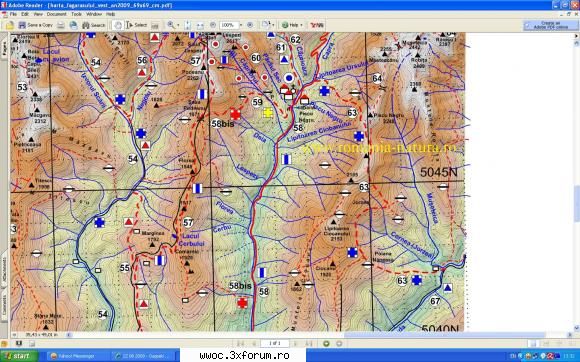
Task: Click the horizontal scrollbar thumb
Action: (444, 335)
